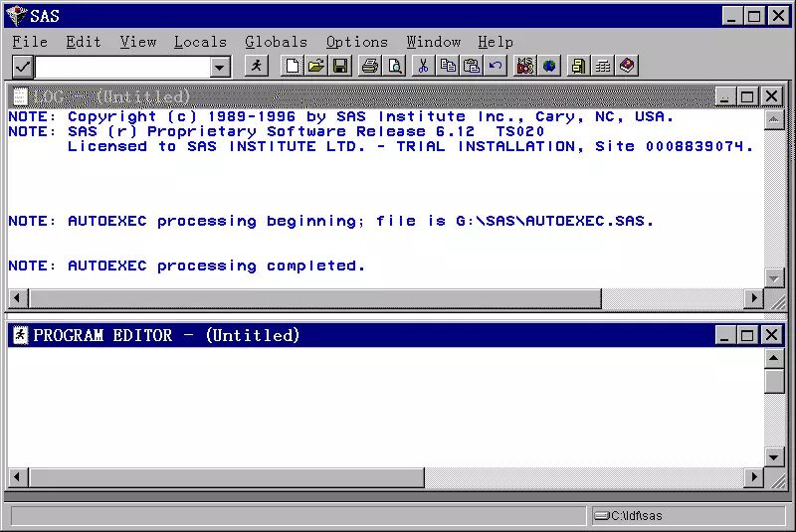
Task: Minimize the main SAS window
Action: tap(731, 16)
